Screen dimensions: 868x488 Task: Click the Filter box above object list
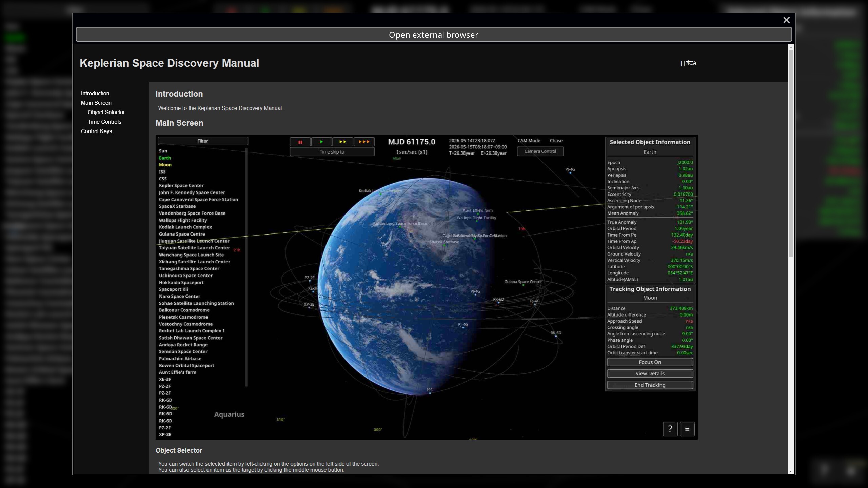(203, 141)
